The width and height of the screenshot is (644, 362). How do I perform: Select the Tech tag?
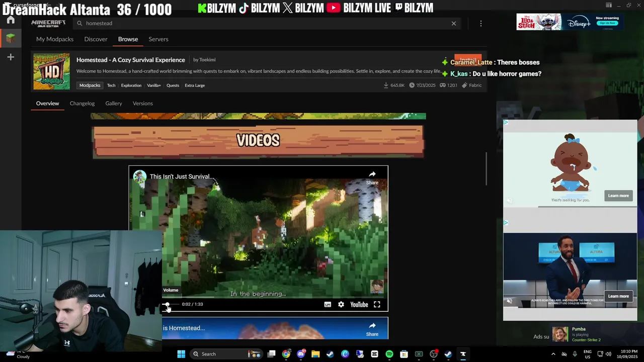pyautogui.click(x=111, y=85)
